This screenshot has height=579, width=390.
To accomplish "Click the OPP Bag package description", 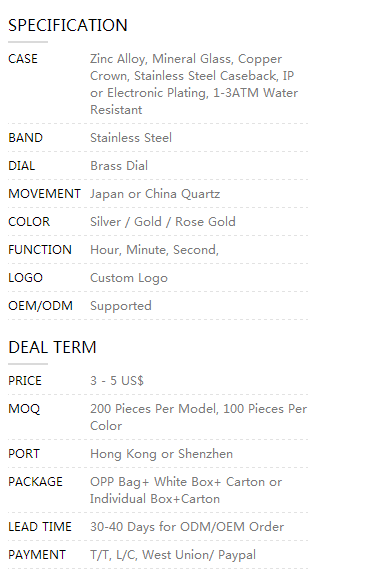I will tap(186, 490).
